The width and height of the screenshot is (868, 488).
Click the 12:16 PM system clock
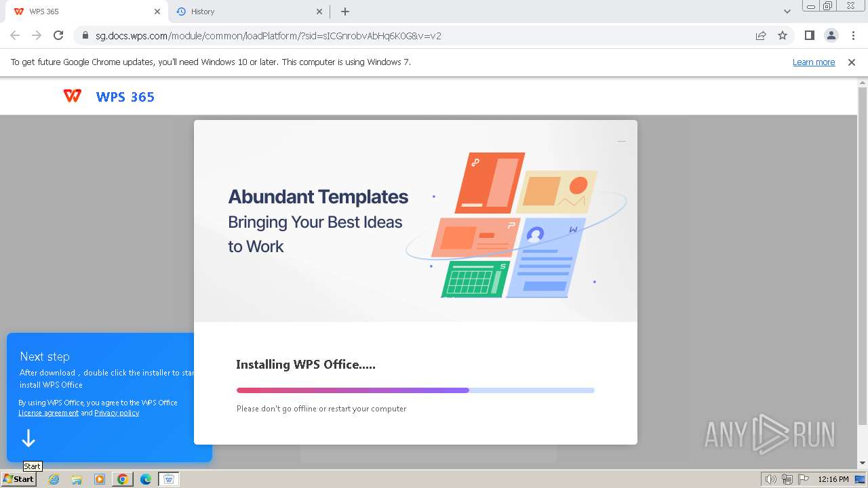(x=833, y=479)
